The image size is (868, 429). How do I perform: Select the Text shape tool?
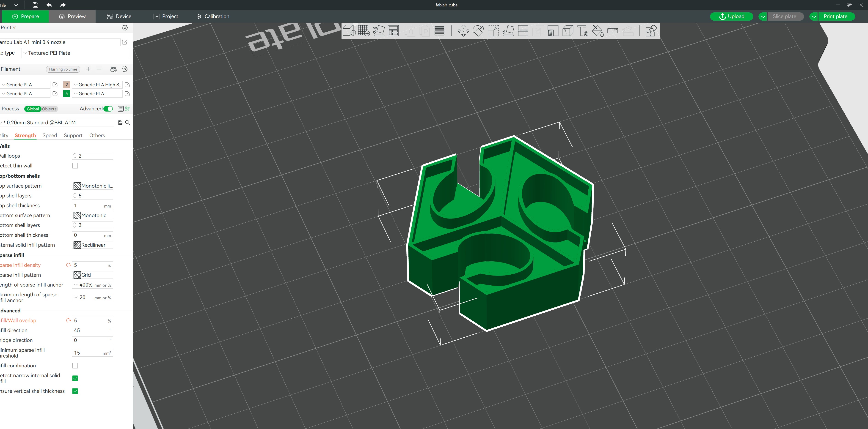coord(583,31)
